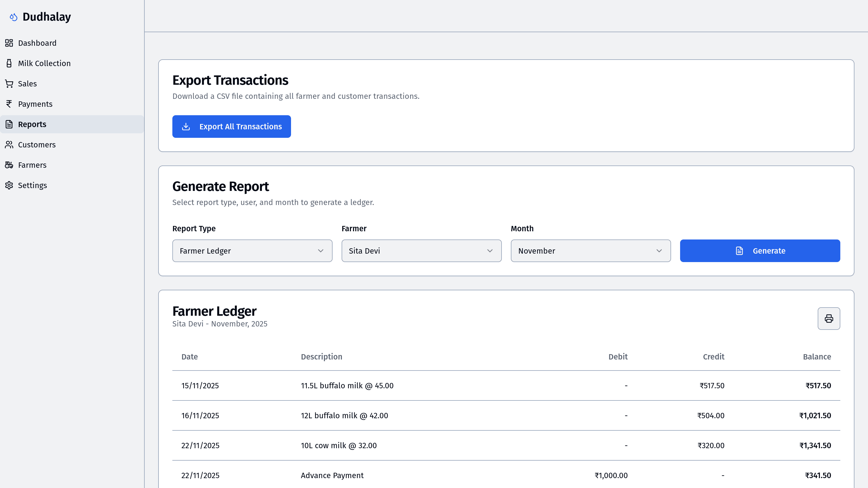Viewport: 868px width, 488px height.
Task: Open the Month dropdown showing November
Action: coord(590,251)
